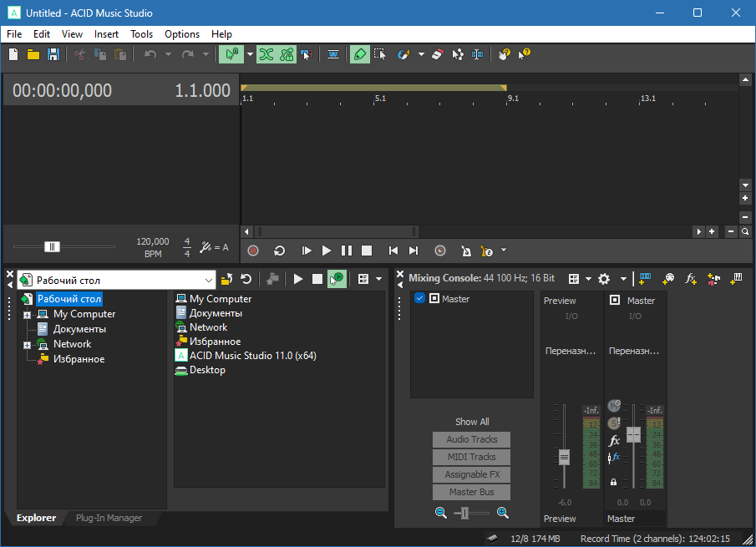
Task: Adjust the Preview volume fader
Action: pos(564,457)
